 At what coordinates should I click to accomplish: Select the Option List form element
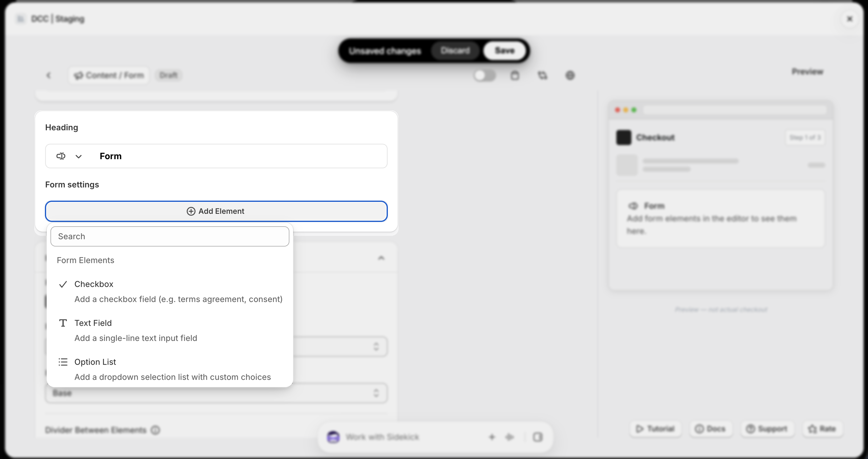(170, 369)
